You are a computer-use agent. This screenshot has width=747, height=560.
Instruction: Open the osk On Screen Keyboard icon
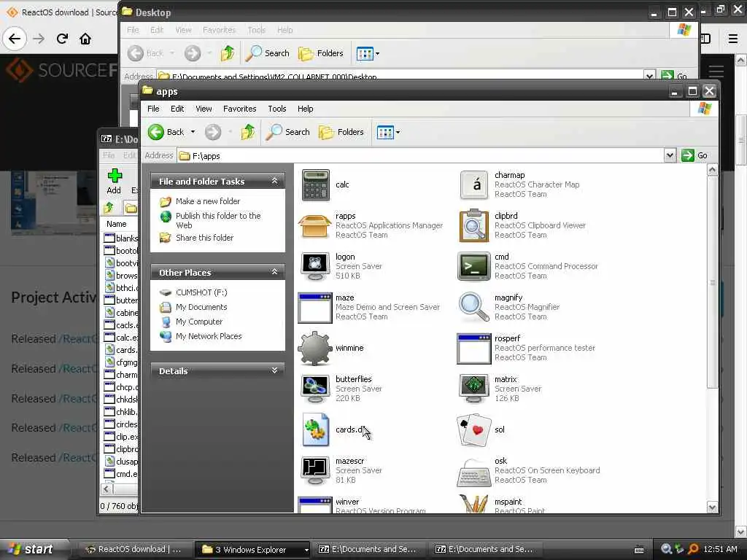click(473, 472)
